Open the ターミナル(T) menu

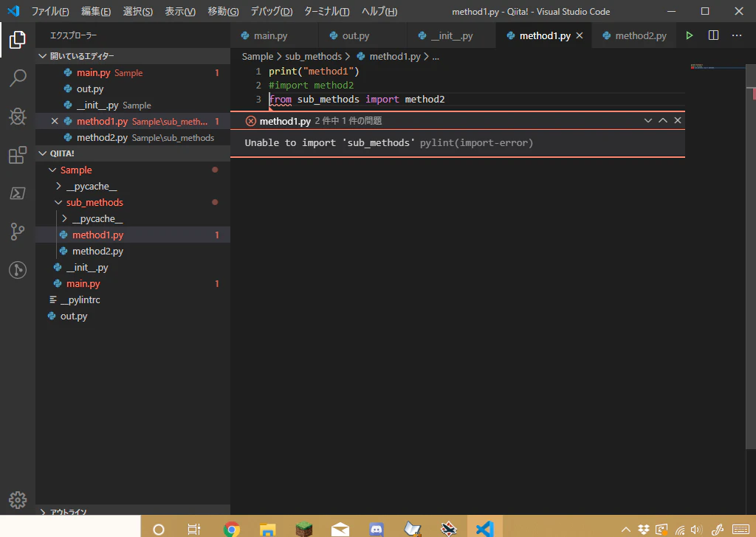(x=326, y=11)
